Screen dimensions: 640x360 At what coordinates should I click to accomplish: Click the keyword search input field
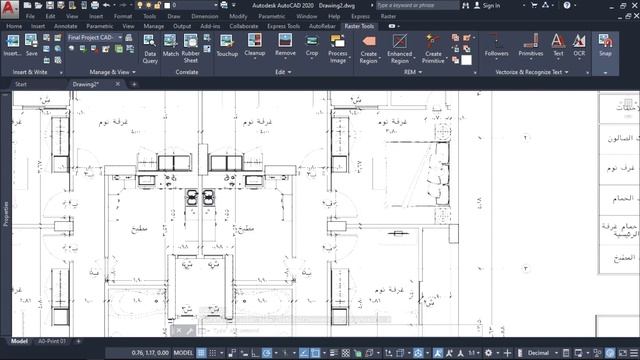pyautogui.click(x=417, y=5)
